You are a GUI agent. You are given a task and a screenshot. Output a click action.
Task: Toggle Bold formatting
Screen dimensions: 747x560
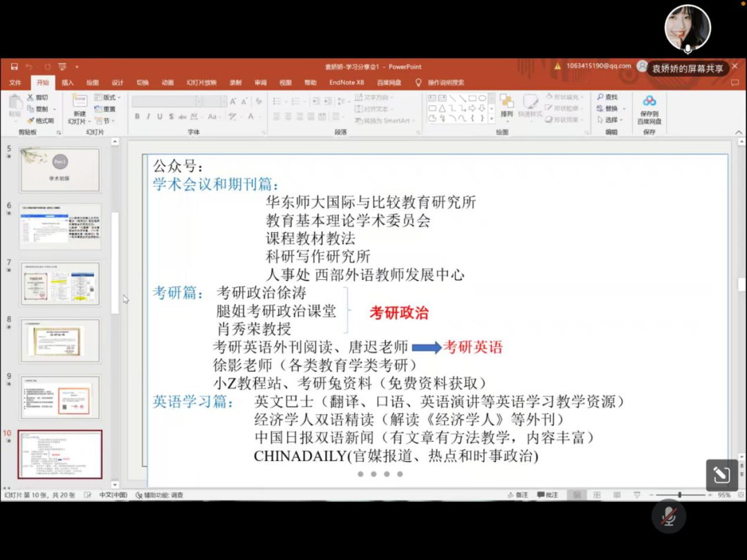(137, 117)
